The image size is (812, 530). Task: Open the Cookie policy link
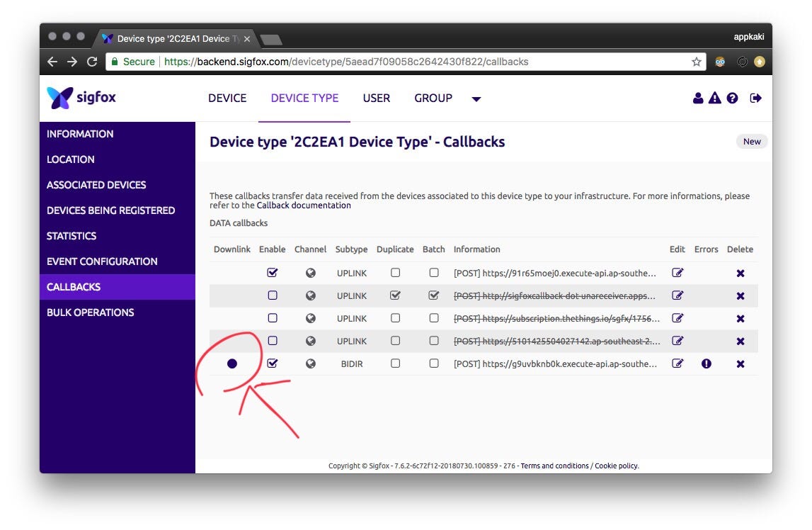tap(616, 466)
